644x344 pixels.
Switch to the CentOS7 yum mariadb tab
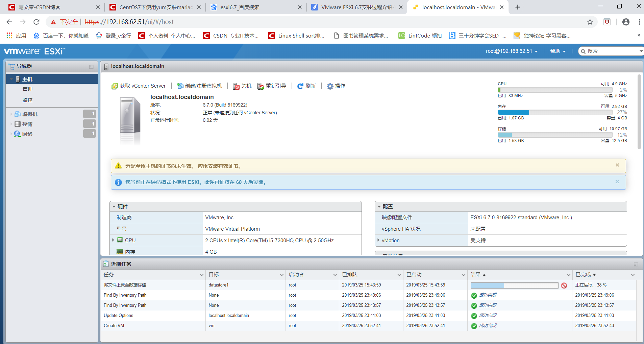click(x=155, y=7)
